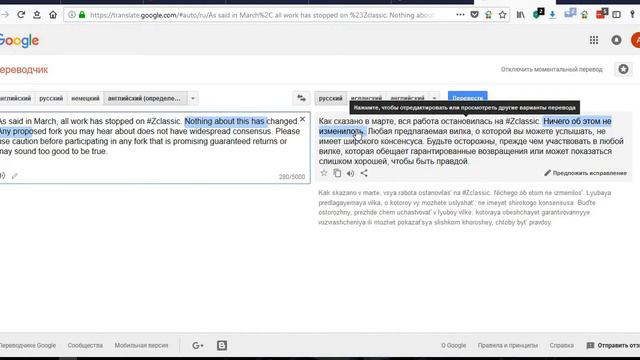
Task: Select русский as target language
Action: tap(331, 98)
